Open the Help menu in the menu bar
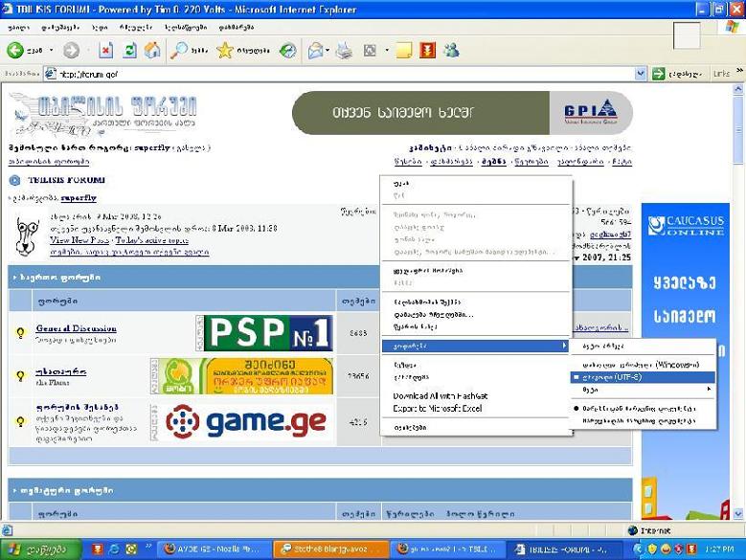The width and height of the screenshot is (746, 560). pyautogui.click(x=237, y=28)
